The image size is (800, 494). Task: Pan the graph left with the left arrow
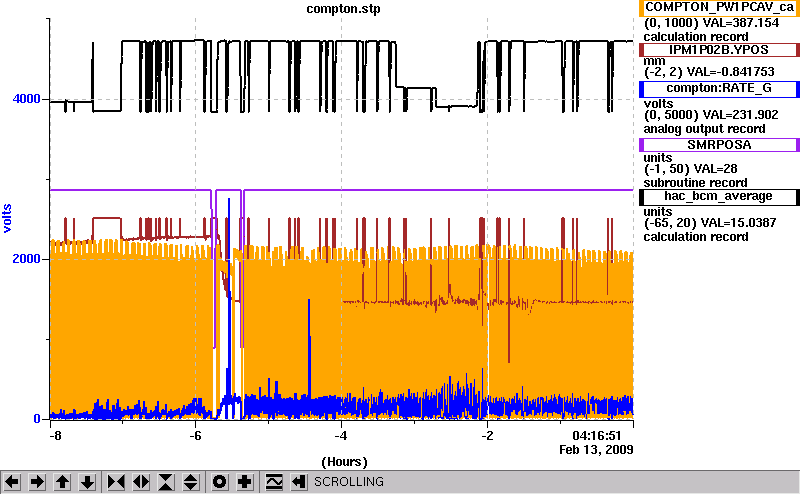pos(12,482)
